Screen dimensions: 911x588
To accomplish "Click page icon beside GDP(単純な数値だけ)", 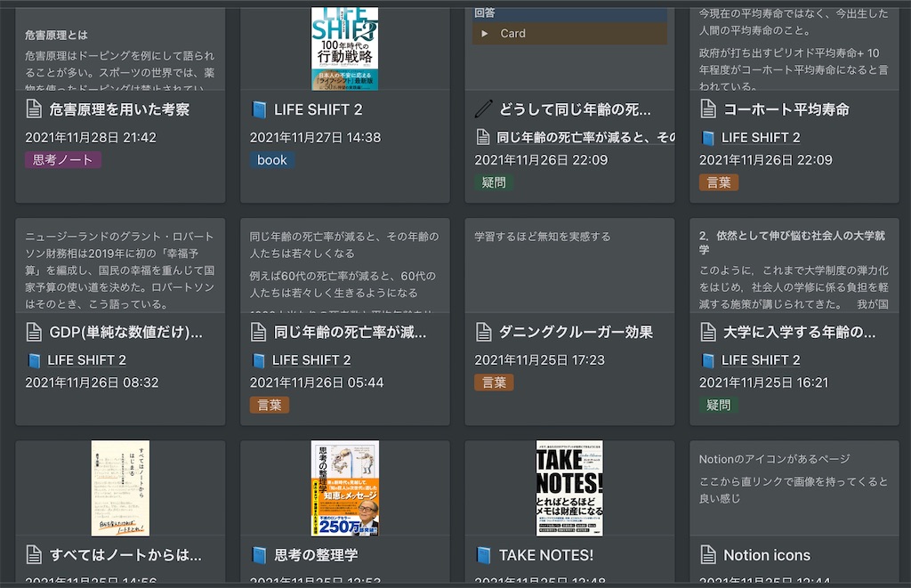I will (35, 332).
